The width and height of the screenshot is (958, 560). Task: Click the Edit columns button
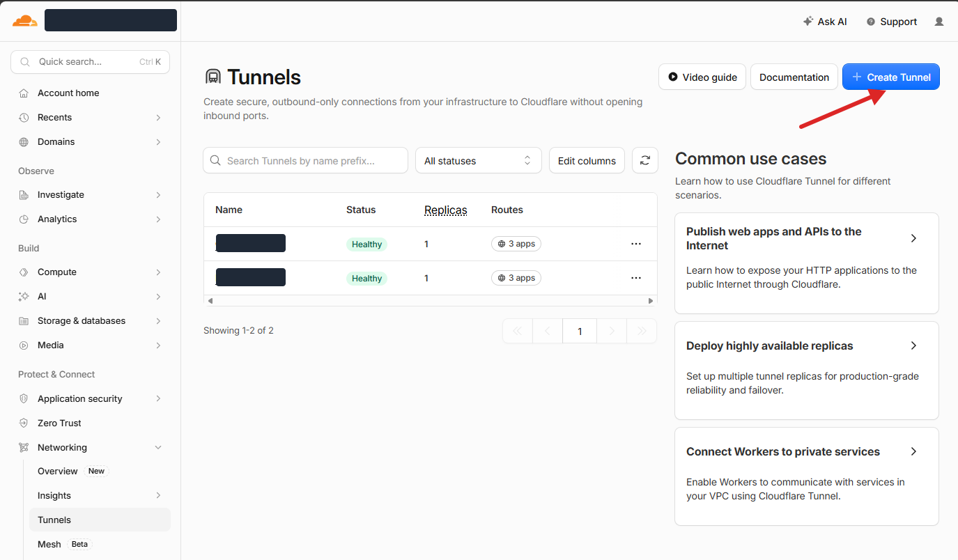(x=587, y=161)
